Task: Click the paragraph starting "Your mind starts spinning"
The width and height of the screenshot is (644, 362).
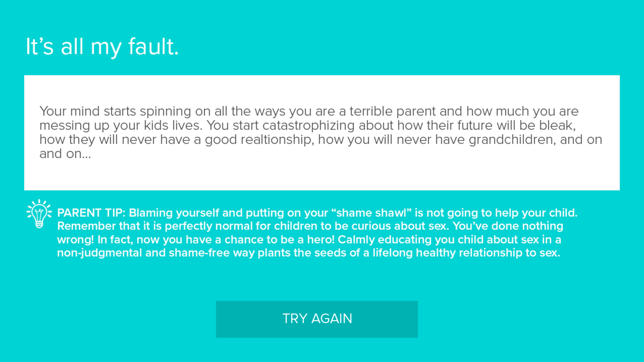Action: pos(321,132)
